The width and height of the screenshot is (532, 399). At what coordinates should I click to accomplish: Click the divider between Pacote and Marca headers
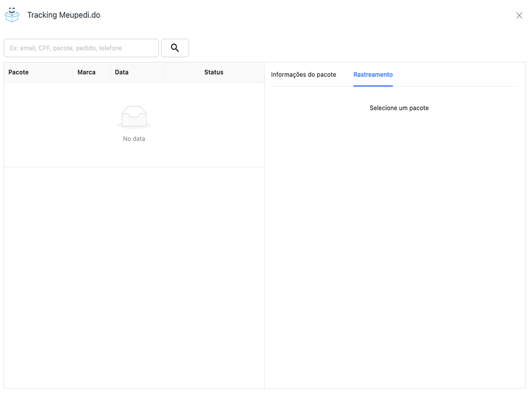click(x=73, y=72)
